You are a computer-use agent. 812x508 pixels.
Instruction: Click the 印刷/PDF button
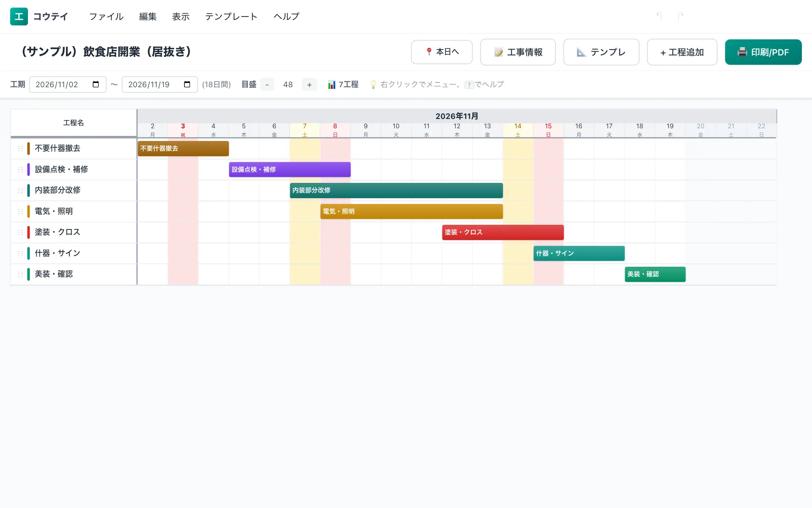pos(763,52)
